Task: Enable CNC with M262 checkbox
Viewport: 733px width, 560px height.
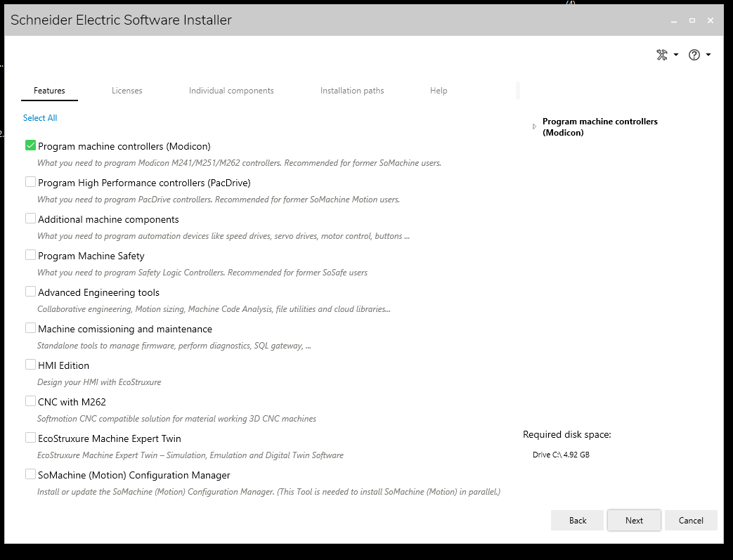Action: pyautogui.click(x=30, y=401)
